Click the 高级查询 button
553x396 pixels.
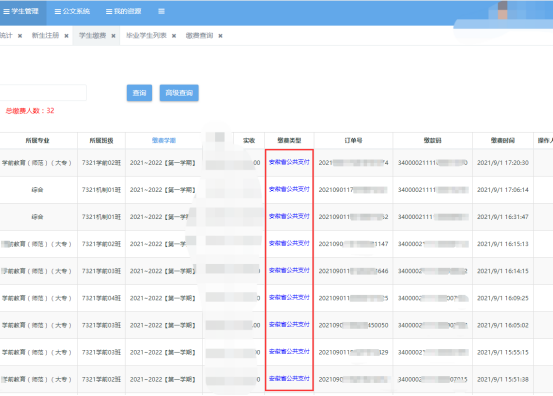pos(179,93)
